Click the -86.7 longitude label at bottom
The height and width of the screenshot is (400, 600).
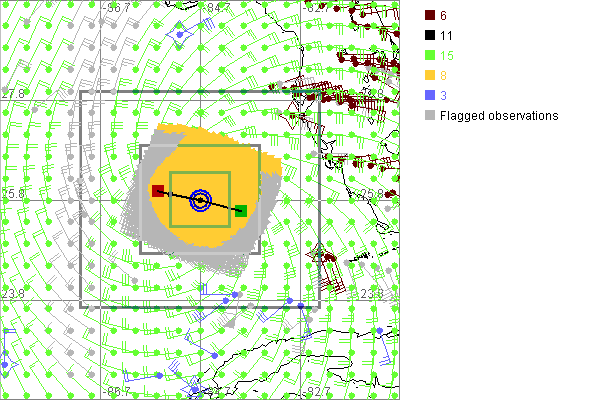tap(118, 391)
